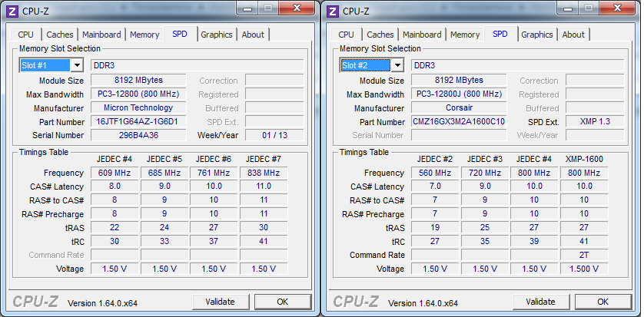Show About tab in the right window
Image resolution: width=644 pixels, height=317 pixels.
pyautogui.click(x=573, y=35)
